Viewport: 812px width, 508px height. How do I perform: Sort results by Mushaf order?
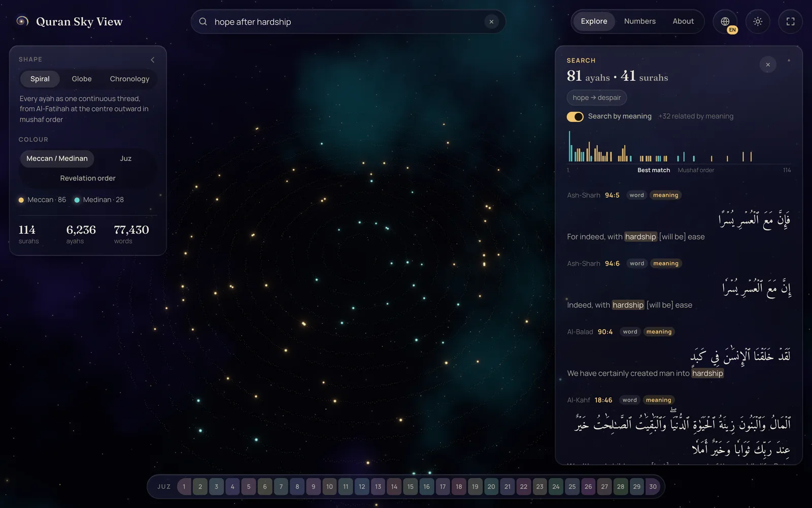(696, 170)
